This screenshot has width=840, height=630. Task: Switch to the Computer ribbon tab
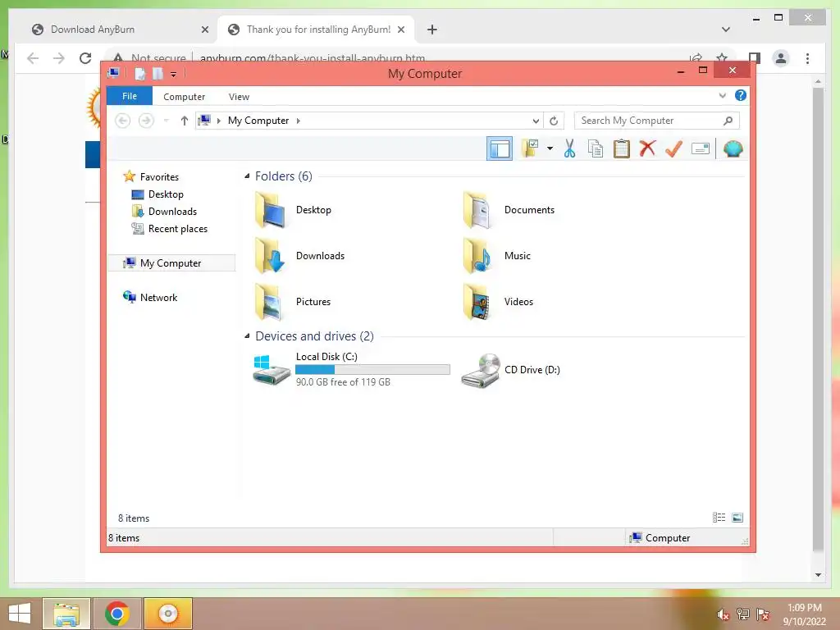coord(185,97)
